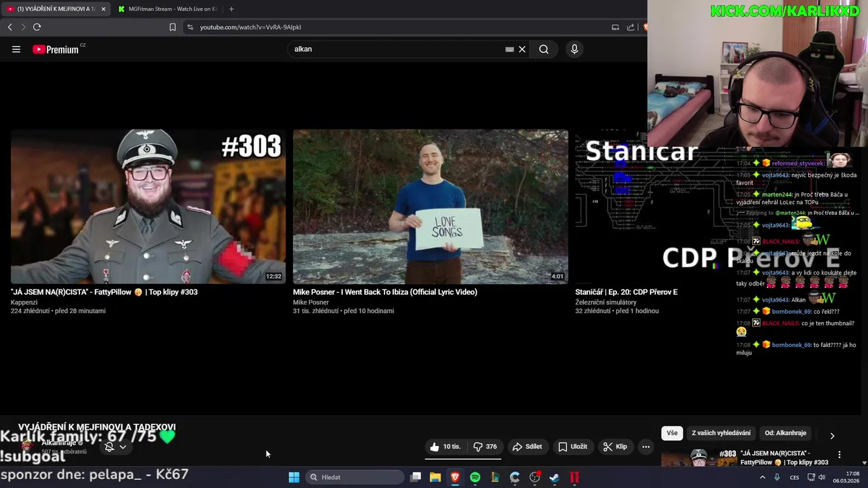
Task: Select the YouTube URL in address bar
Action: pos(250,27)
